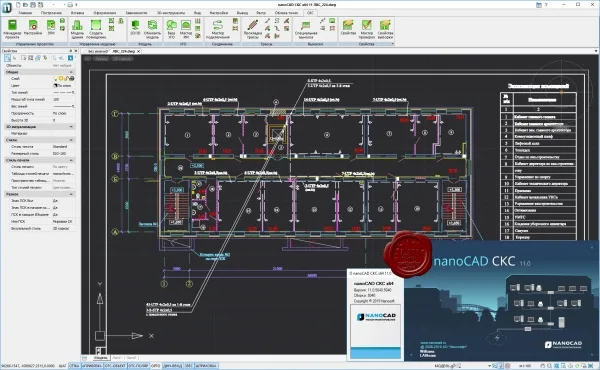Click the ribbon icon right of База УГО
Viewport: 600px width, 370px height.
[186, 29]
